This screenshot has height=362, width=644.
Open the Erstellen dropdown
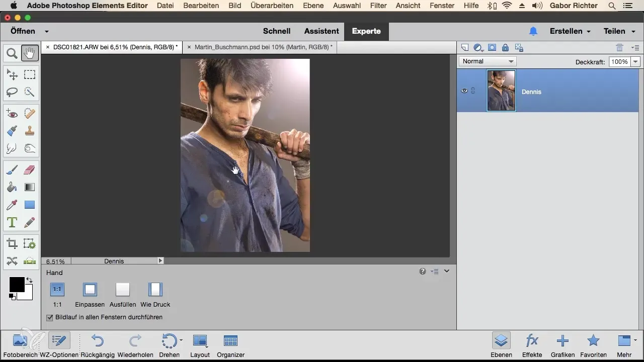(x=570, y=31)
